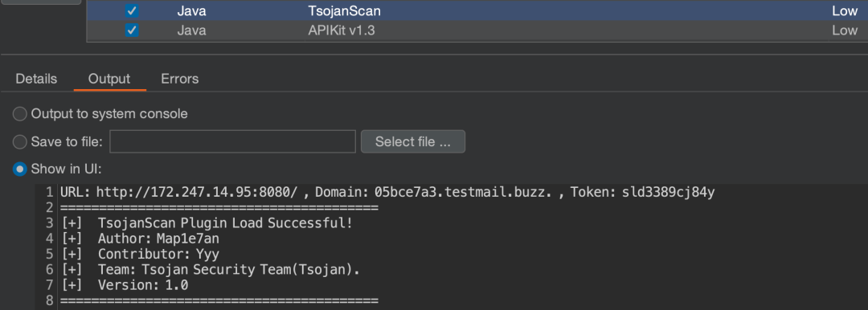Click the Select file ... button

[413, 141]
